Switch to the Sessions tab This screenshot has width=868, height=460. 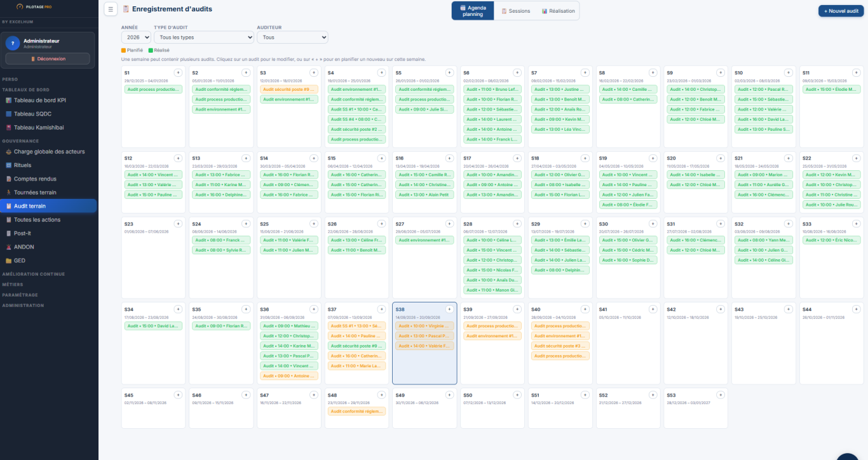click(515, 11)
